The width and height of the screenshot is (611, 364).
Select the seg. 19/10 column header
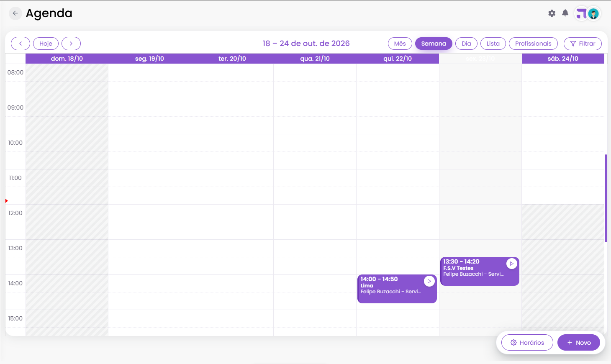[149, 59]
